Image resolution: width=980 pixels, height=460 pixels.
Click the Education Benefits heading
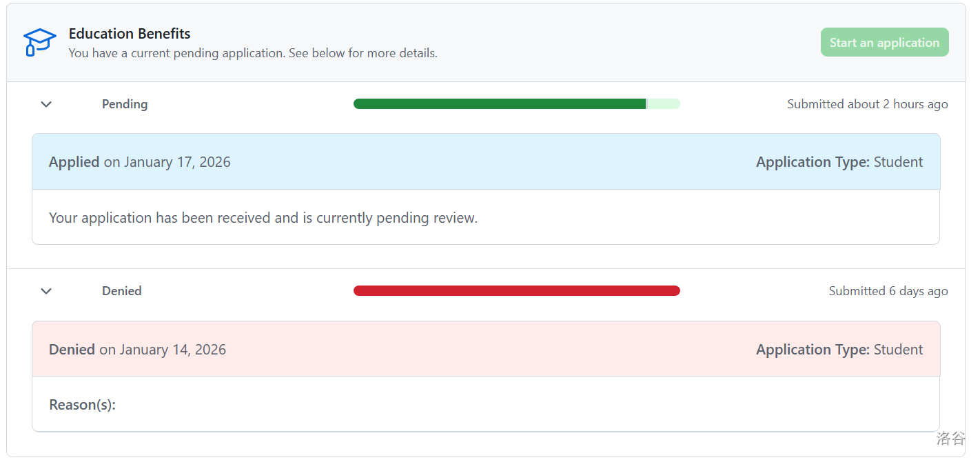click(x=130, y=34)
